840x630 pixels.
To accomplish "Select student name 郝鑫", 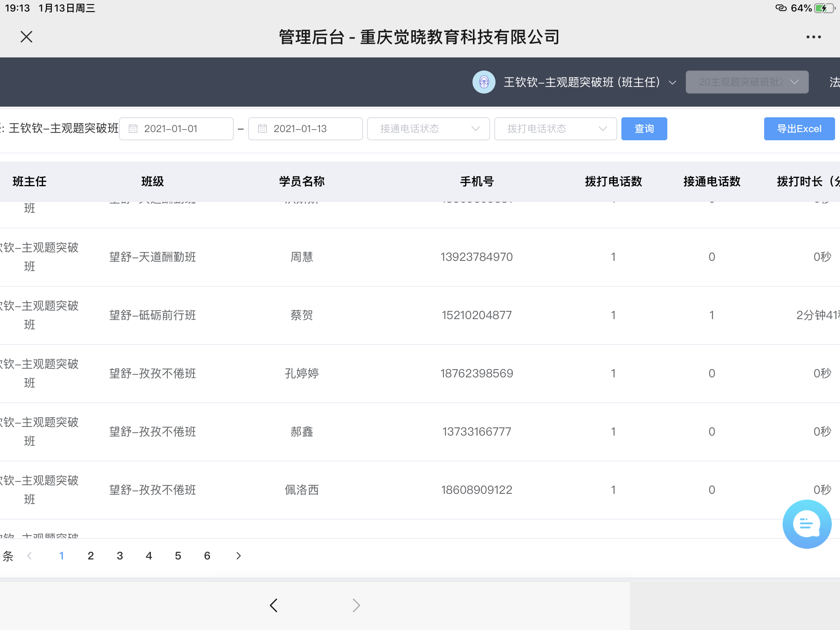I will click(x=302, y=431).
